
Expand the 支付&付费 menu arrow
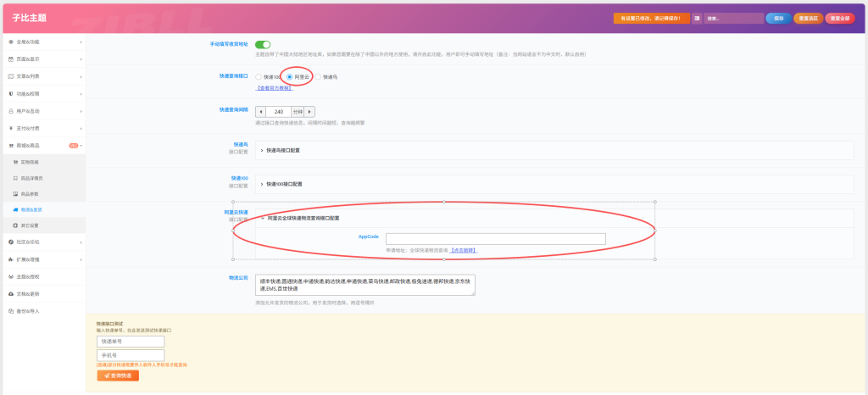coord(81,128)
